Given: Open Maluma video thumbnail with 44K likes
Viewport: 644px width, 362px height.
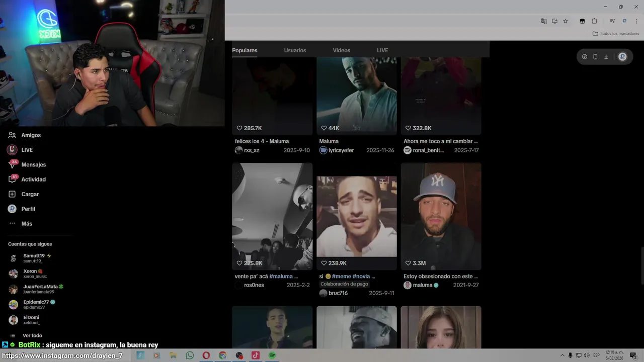Looking at the screenshot, I should click(357, 96).
